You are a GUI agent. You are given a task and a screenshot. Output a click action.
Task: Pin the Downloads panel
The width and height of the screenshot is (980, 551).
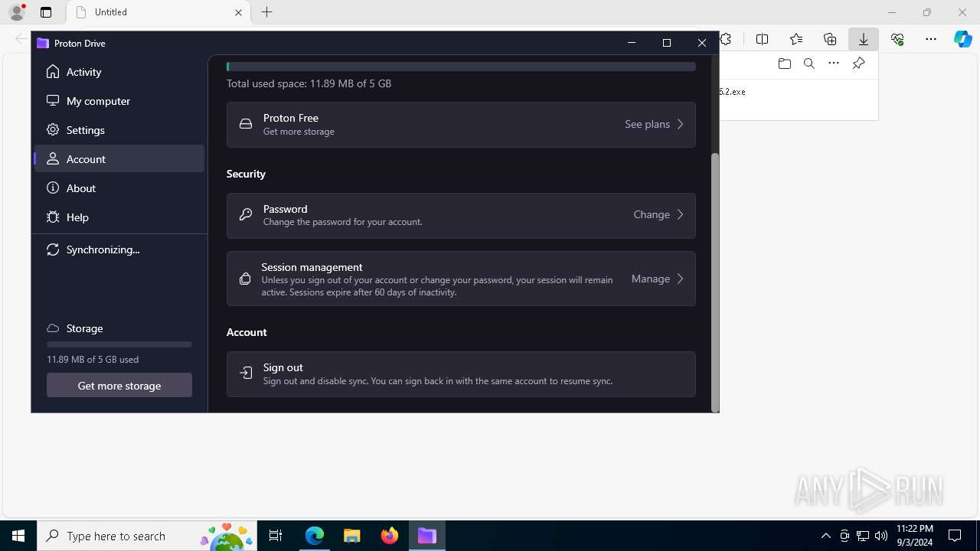coord(858,64)
